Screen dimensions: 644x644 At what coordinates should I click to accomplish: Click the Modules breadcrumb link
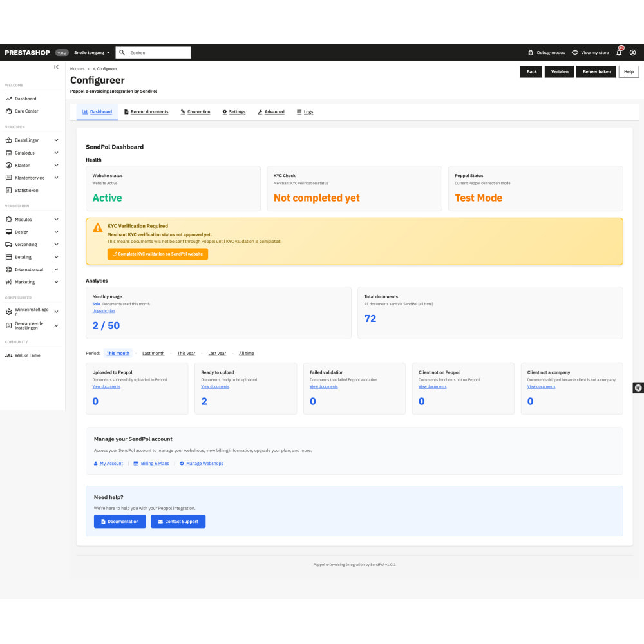[x=77, y=69]
